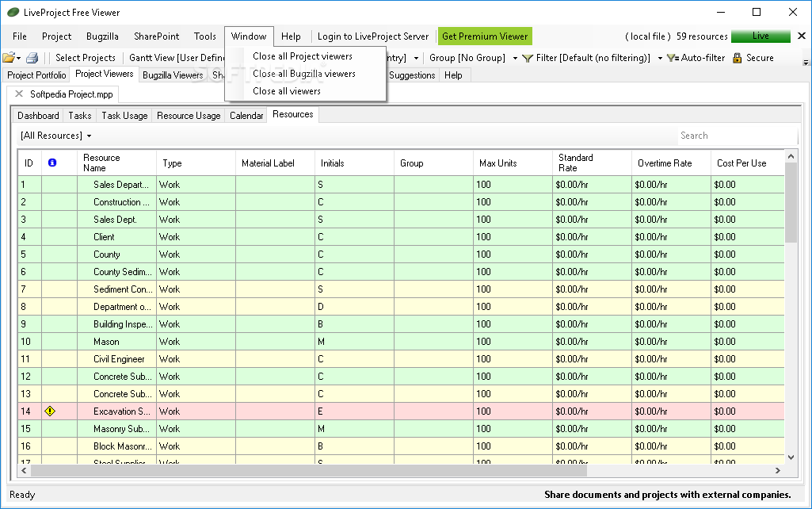
Task: Click vertical scrollbar down arrow
Action: click(791, 457)
